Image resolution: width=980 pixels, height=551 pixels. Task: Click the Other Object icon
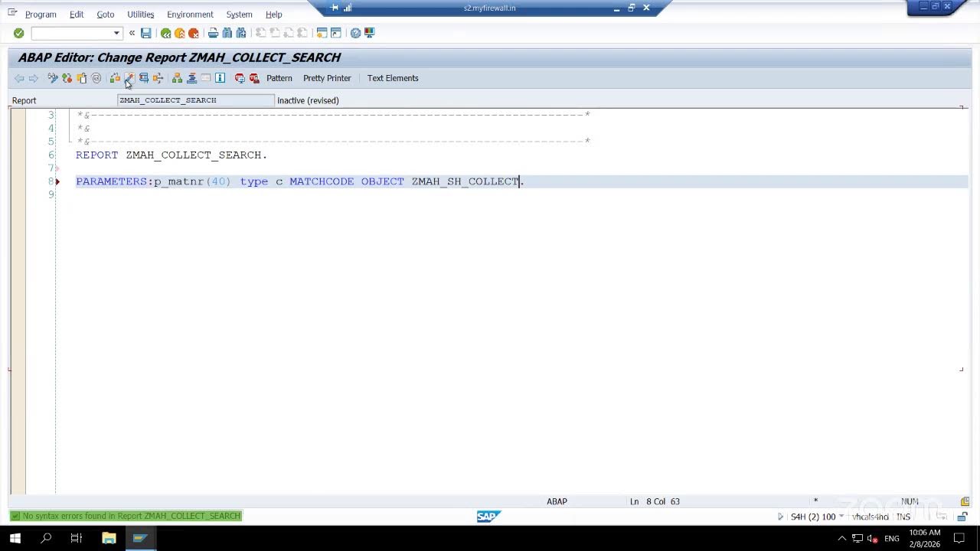pyautogui.click(x=82, y=78)
